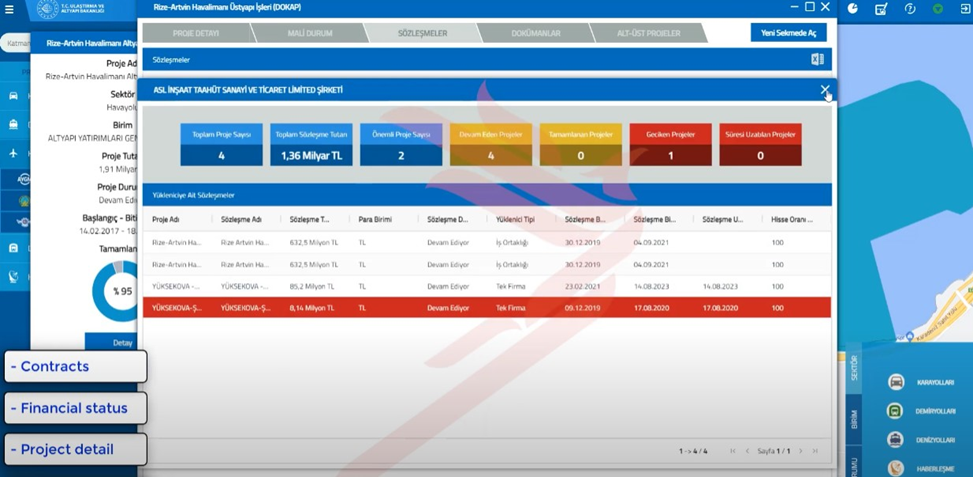973x477 pixels.
Task: Focus the Katman search field
Action: (15, 44)
